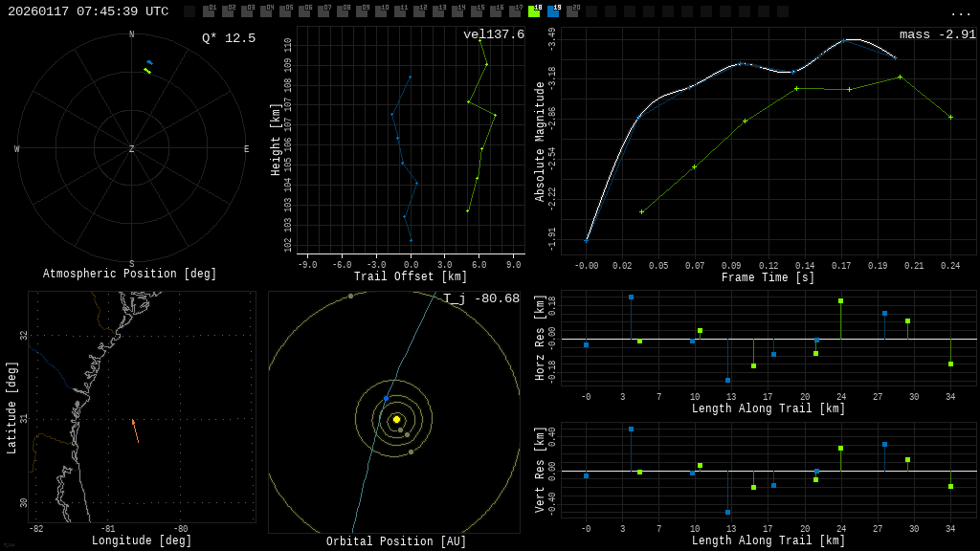Click the mass -2.91 readout
This screenshot has height=551, width=980.
pyautogui.click(x=937, y=34)
